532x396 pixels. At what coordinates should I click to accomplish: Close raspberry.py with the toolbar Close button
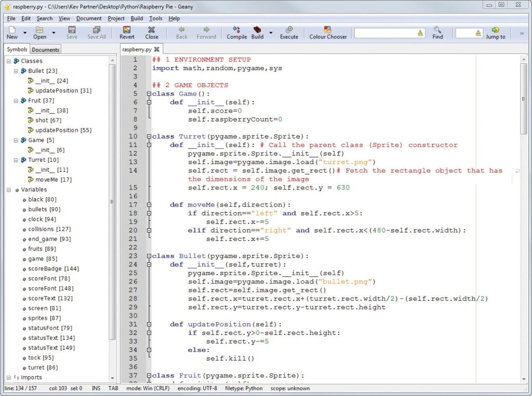pos(151,32)
